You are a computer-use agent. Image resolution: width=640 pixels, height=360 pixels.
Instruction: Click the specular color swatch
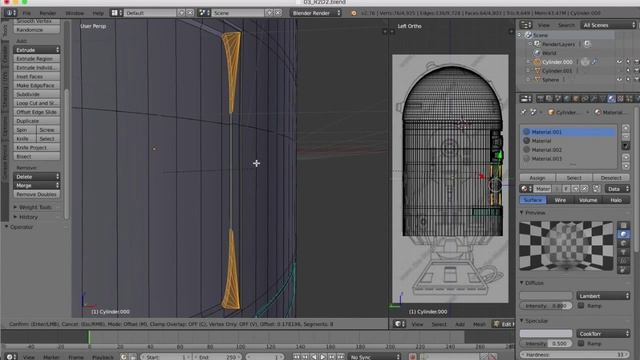[546, 333]
